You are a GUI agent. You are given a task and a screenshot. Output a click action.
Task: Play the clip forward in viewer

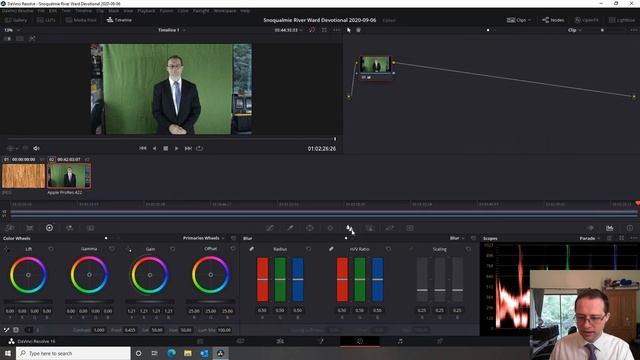(176, 148)
